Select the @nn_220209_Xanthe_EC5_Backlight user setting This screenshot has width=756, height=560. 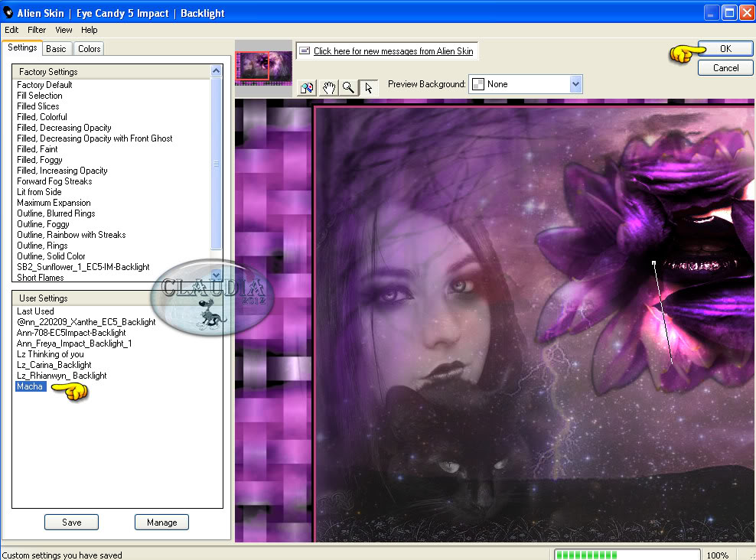click(86, 322)
